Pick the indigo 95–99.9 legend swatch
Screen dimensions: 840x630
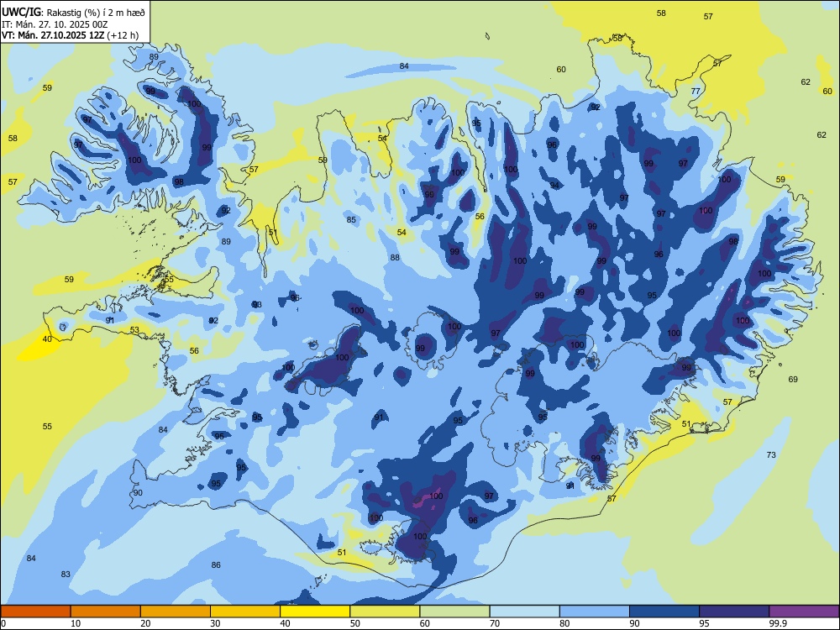(x=734, y=612)
